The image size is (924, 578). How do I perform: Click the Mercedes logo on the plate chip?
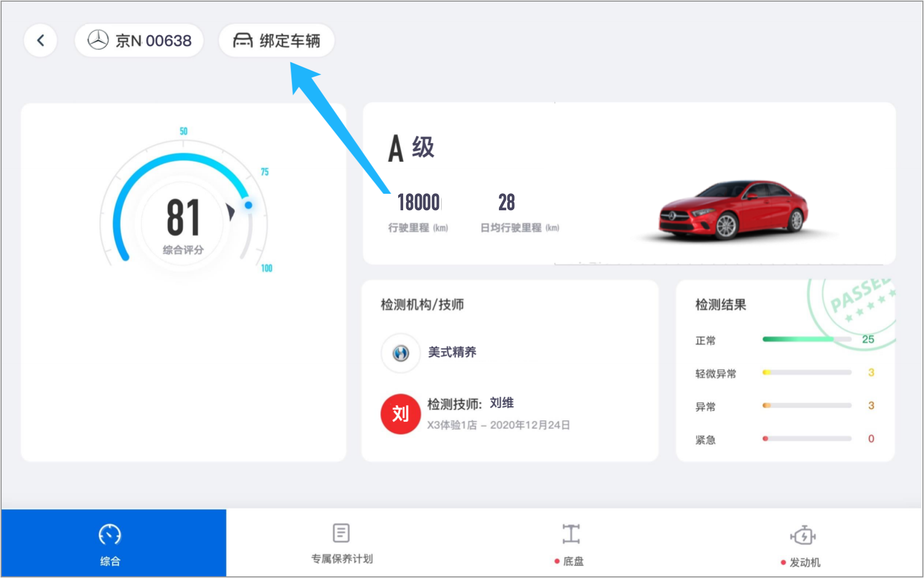click(98, 40)
